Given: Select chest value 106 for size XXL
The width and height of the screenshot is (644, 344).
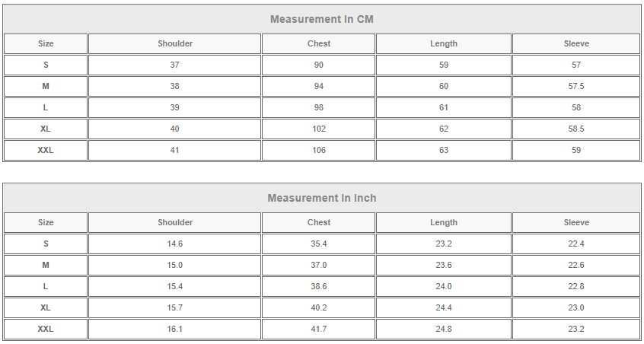Looking at the screenshot, I should pyautogui.click(x=319, y=150).
